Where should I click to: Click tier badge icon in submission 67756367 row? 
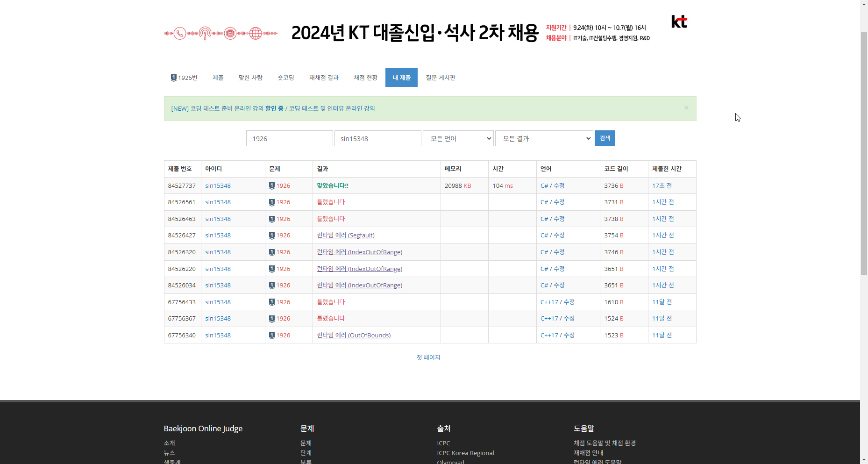coord(272,319)
